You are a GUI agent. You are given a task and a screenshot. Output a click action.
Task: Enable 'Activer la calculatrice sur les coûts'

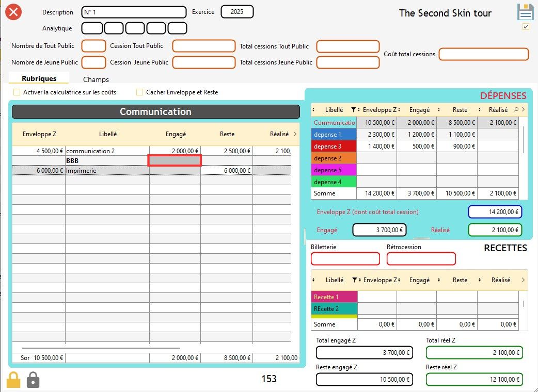[x=17, y=92]
